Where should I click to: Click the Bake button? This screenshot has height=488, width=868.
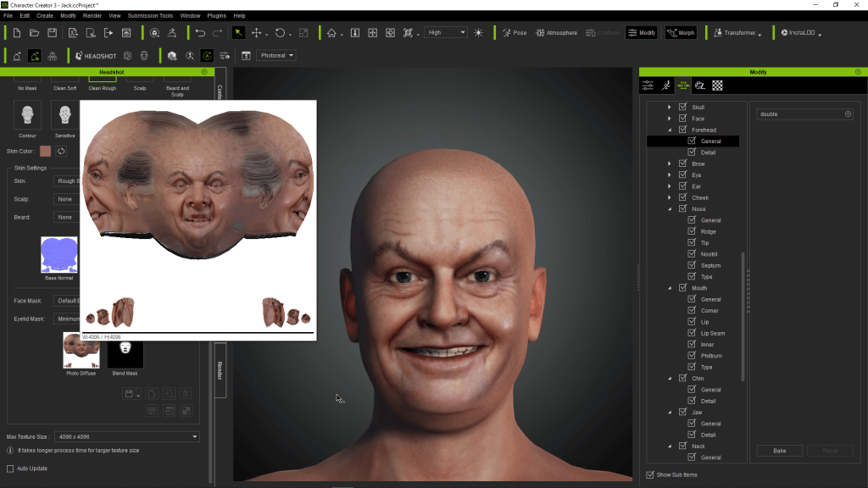click(x=780, y=451)
